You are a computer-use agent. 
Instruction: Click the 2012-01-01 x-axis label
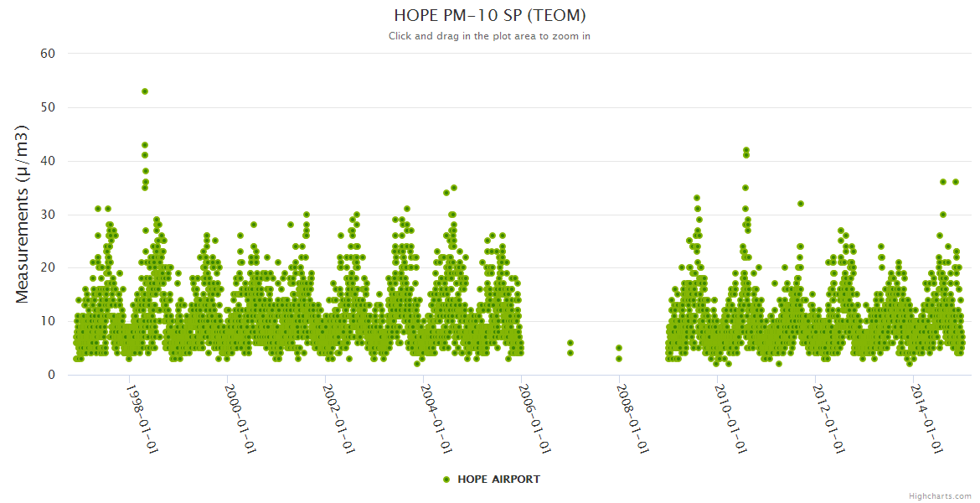point(828,418)
